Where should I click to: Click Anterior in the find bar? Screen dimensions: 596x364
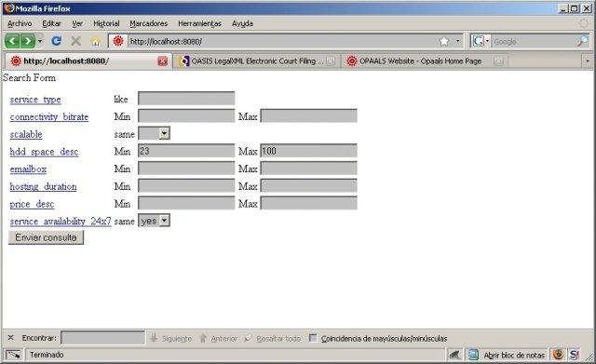(x=218, y=338)
